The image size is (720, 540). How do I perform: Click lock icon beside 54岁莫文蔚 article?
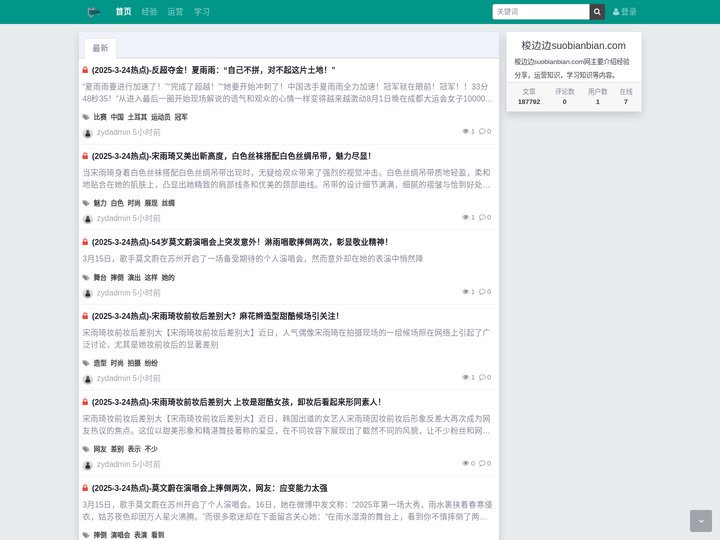[85, 242]
